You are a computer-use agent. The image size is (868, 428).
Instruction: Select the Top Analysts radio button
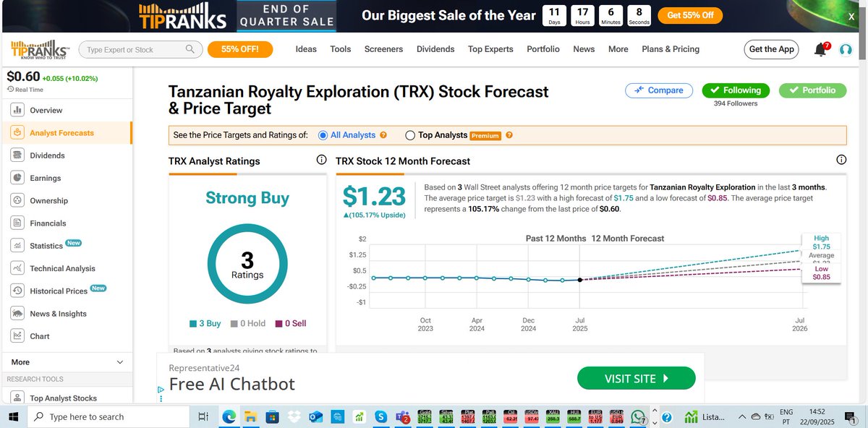click(410, 135)
